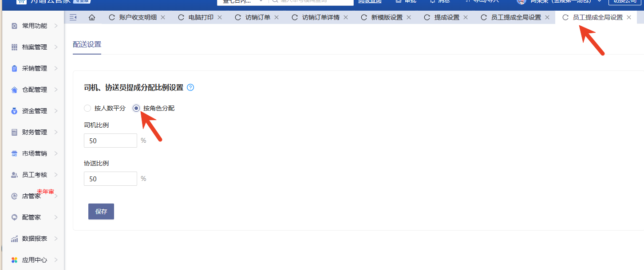This screenshot has width=644, height=270.
Task: Expand the 常用功能 sidebar menu arrow
Action: (x=56, y=26)
